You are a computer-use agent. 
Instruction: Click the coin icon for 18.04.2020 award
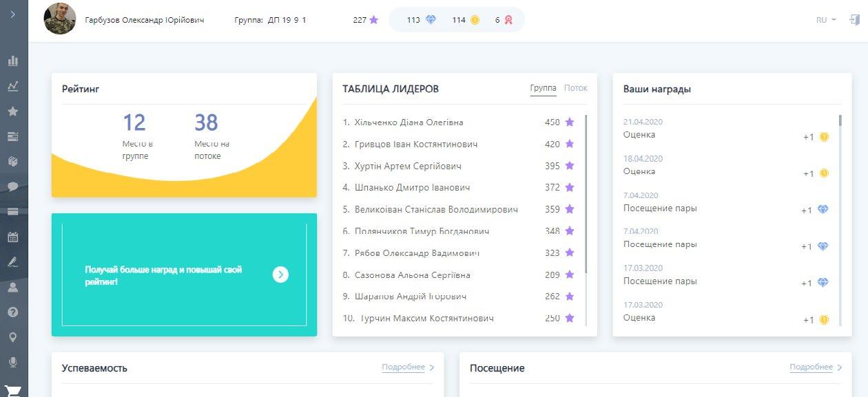pyautogui.click(x=824, y=173)
